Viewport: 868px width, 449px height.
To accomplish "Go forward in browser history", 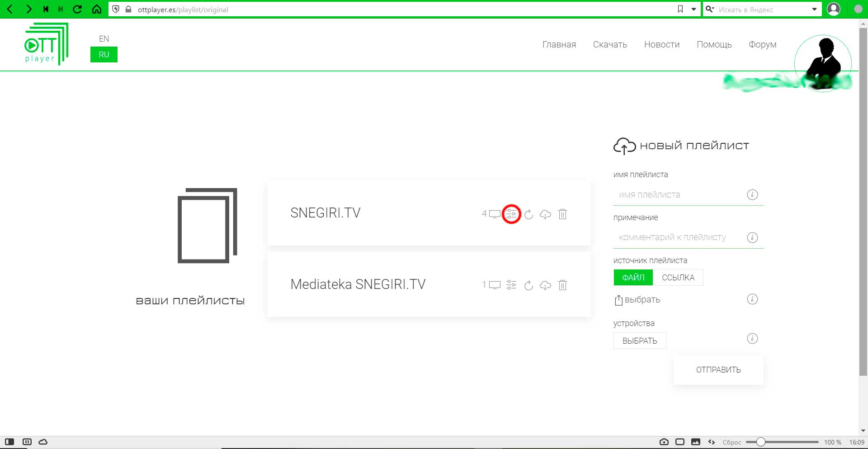I will click(28, 9).
